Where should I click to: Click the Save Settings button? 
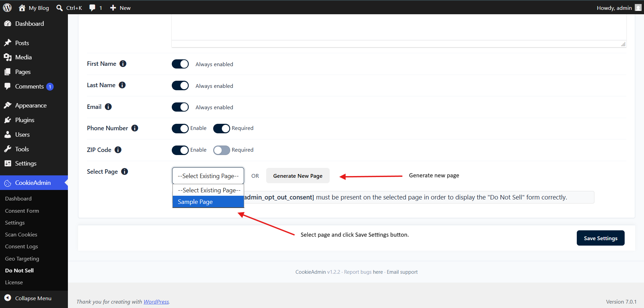point(601,238)
